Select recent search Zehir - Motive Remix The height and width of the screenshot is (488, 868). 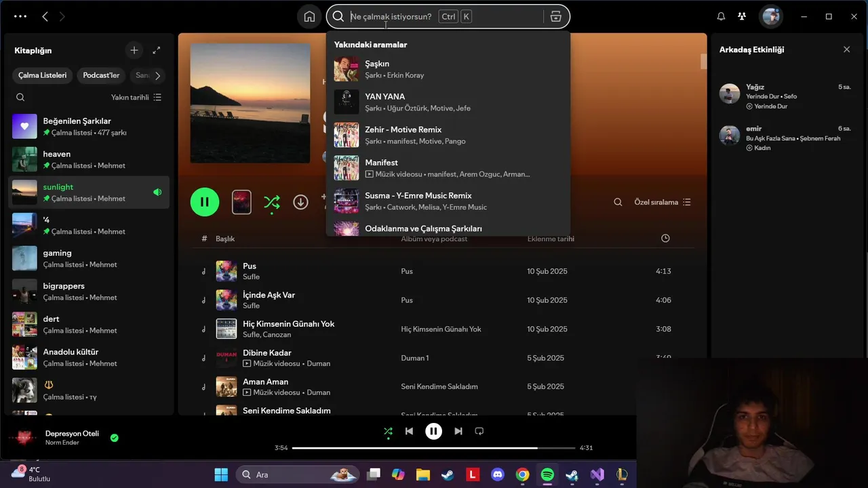(x=448, y=135)
